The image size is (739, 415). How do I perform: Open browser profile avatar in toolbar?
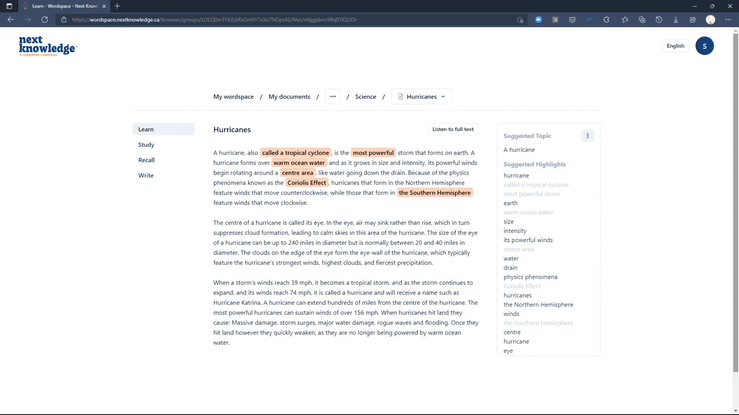click(x=710, y=20)
